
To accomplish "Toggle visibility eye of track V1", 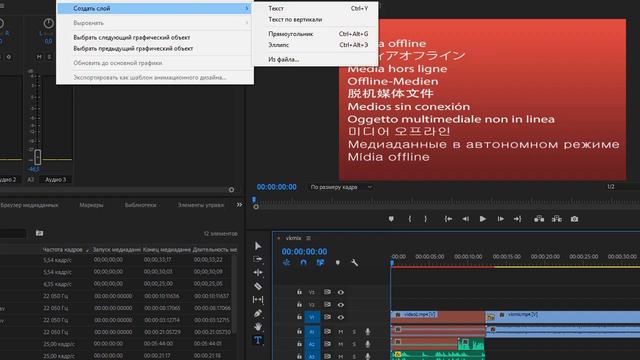I will point(340,317).
